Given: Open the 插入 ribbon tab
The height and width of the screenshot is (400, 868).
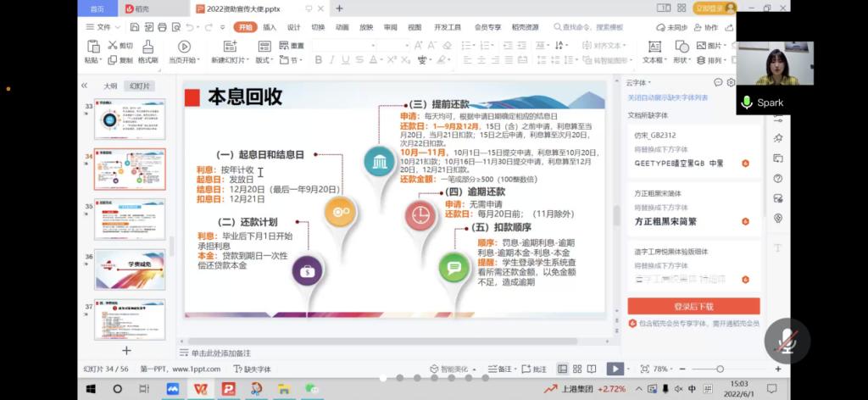Looking at the screenshot, I should click(x=270, y=27).
